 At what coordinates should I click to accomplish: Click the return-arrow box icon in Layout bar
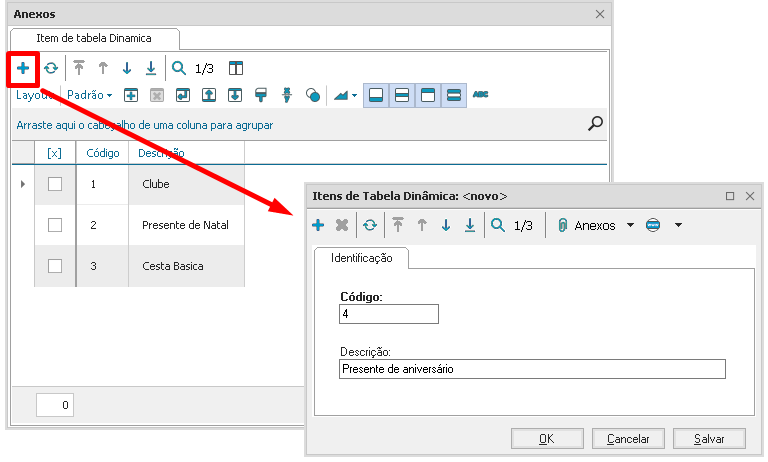coord(183,95)
